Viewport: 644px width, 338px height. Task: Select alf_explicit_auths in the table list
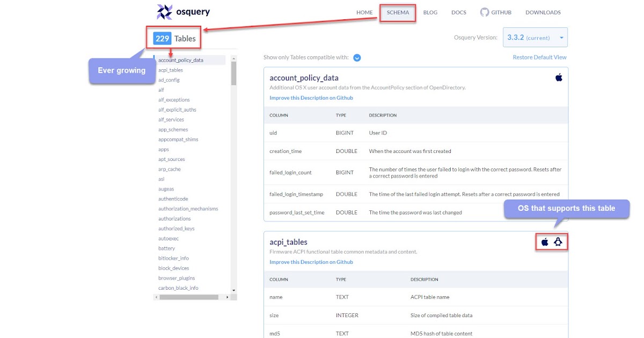pyautogui.click(x=177, y=110)
